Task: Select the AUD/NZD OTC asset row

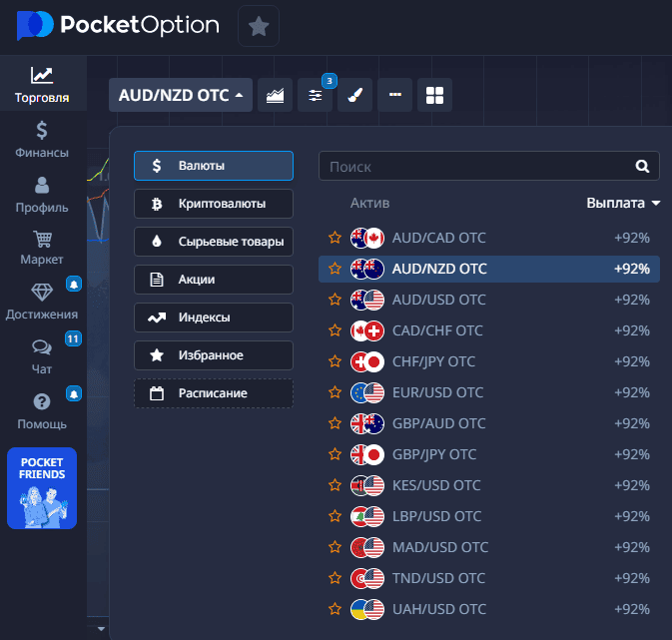Action: pos(489,269)
